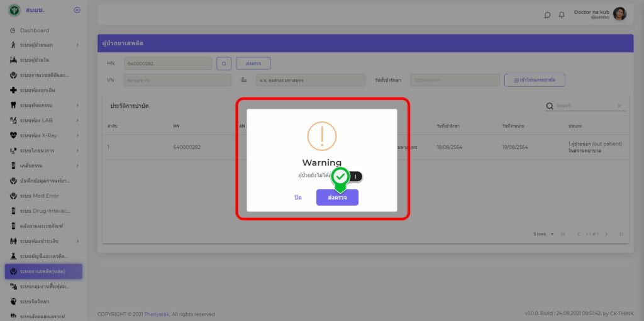Click the magnifier search icon beside HN field
Image resolution: width=644 pixels, height=321 pixels.
pyautogui.click(x=224, y=64)
